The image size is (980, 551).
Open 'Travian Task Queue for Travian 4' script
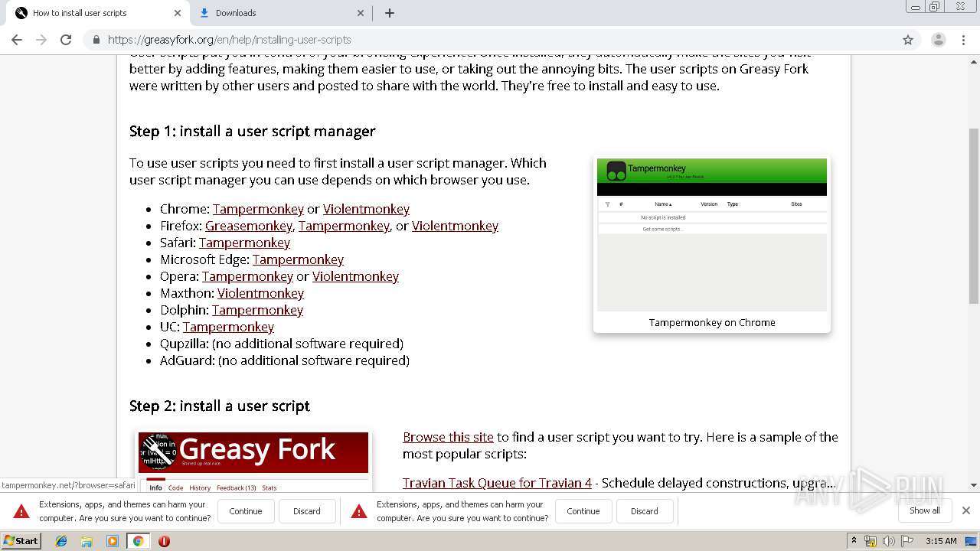[x=497, y=483]
